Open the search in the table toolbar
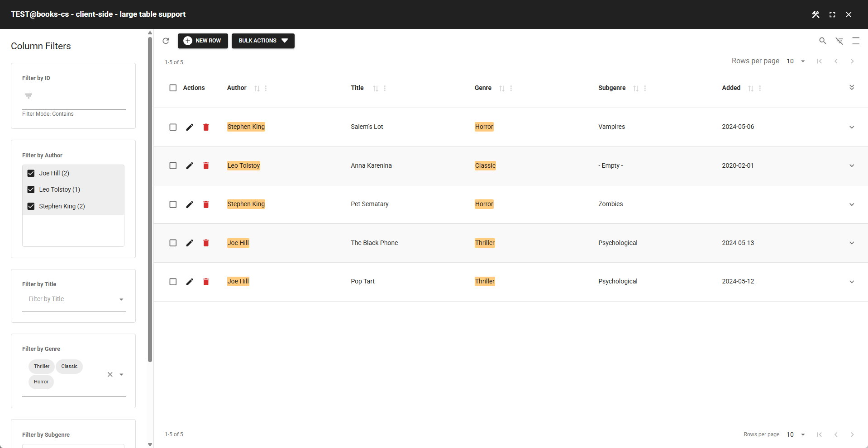This screenshot has height=448, width=868. (x=822, y=41)
